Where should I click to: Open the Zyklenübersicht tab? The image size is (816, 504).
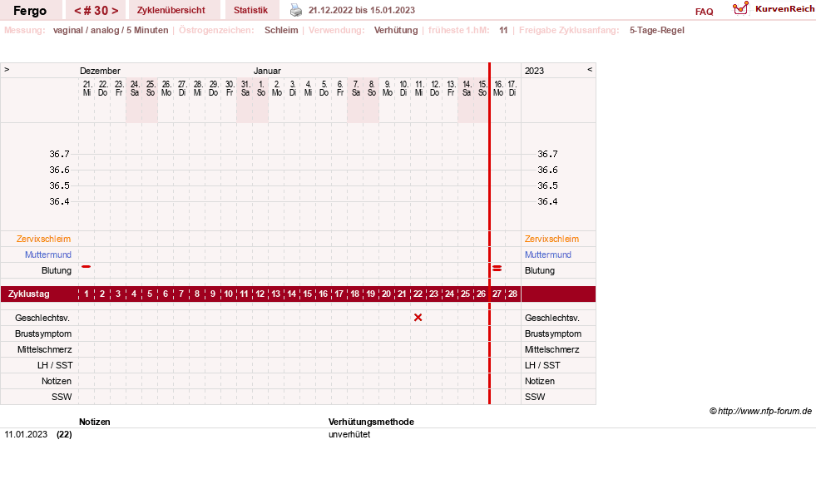coord(171,10)
